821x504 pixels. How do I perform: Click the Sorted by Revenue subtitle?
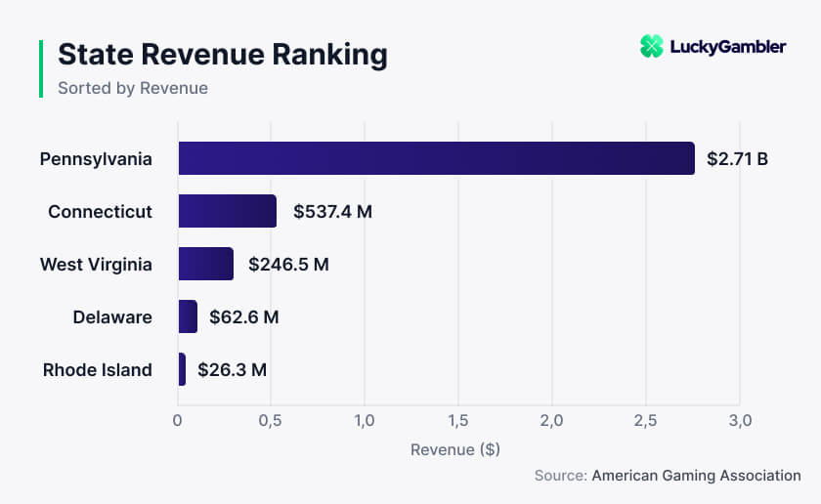click(x=133, y=88)
